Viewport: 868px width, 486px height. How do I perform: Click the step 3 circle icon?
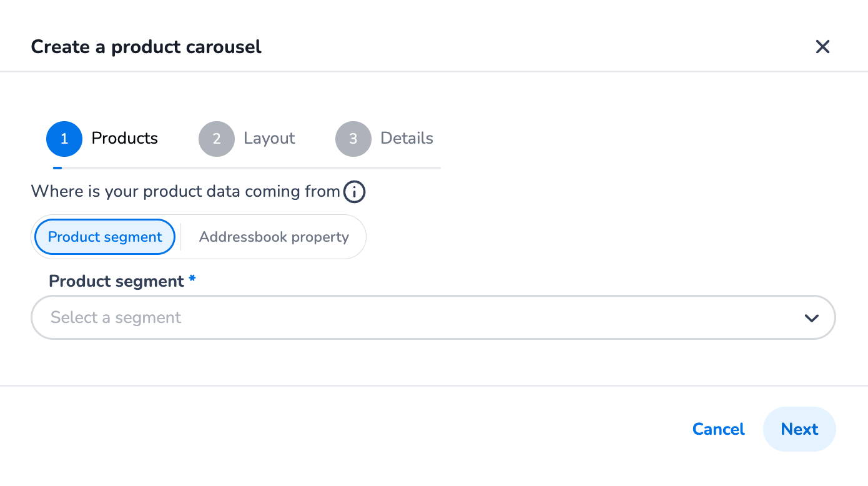click(x=353, y=139)
